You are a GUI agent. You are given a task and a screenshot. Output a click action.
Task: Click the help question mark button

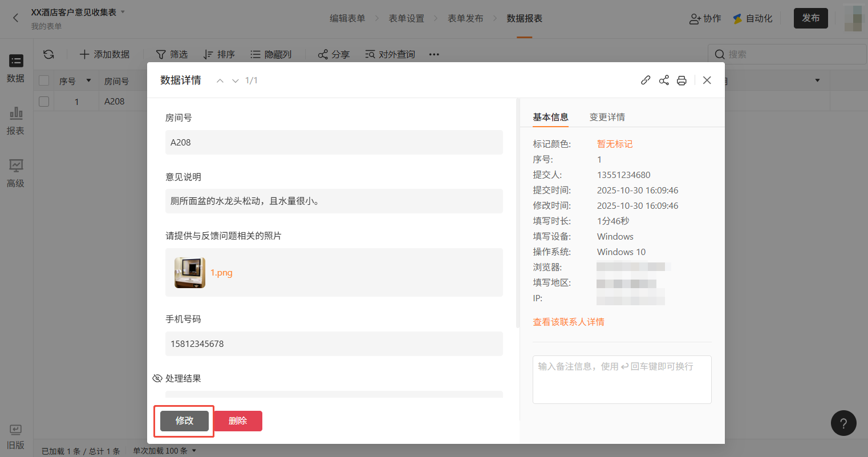[x=843, y=423]
